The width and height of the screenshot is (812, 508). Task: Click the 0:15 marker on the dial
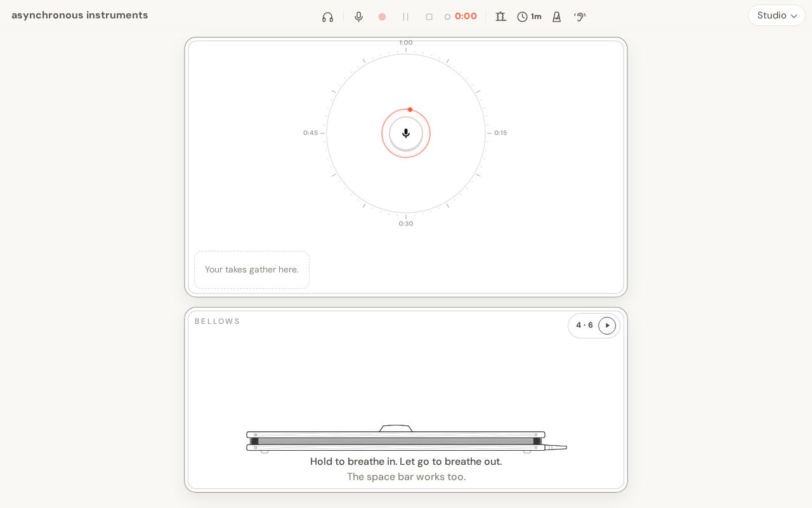(501, 133)
